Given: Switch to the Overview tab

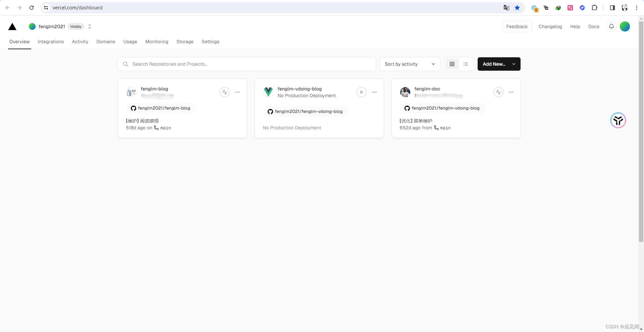Looking at the screenshot, I should pos(19,42).
